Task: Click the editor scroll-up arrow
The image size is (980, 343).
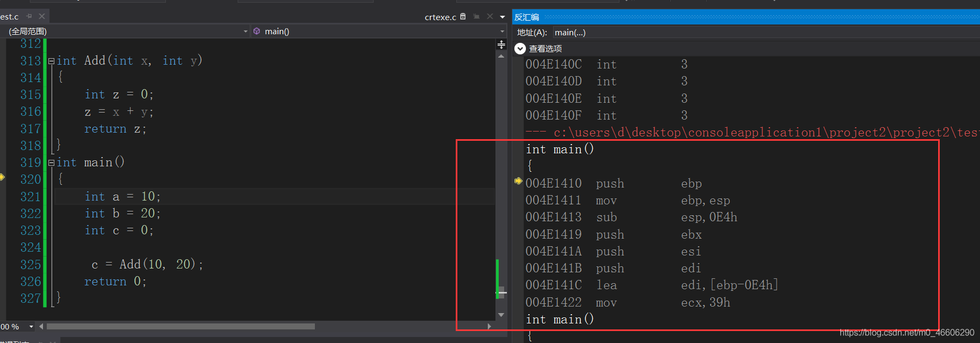Action: [x=501, y=56]
